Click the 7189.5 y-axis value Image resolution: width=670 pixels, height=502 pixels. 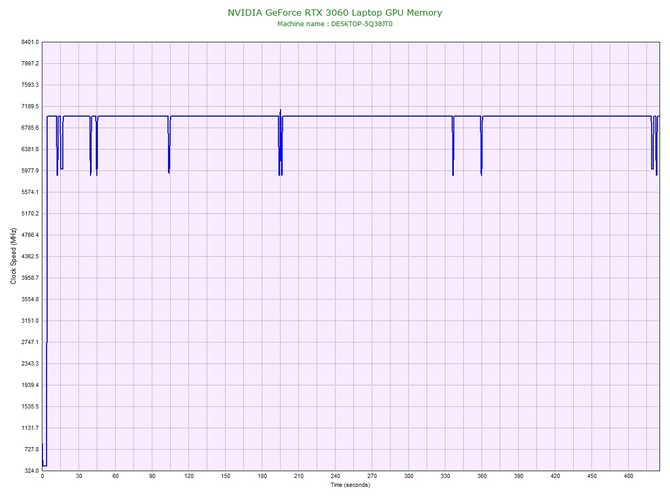tap(30, 106)
